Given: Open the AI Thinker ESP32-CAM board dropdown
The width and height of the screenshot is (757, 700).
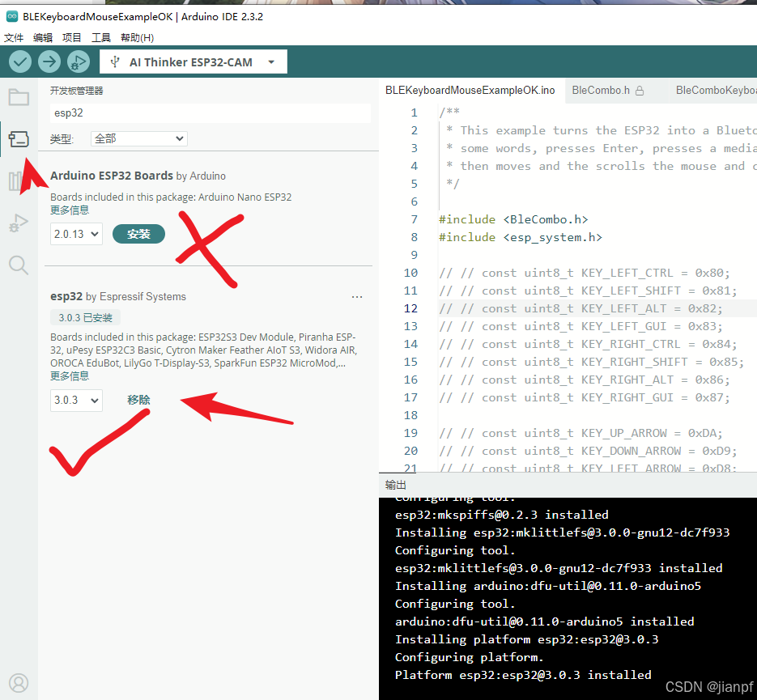Looking at the screenshot, I should pyautogui.click(x=194, y=62).
